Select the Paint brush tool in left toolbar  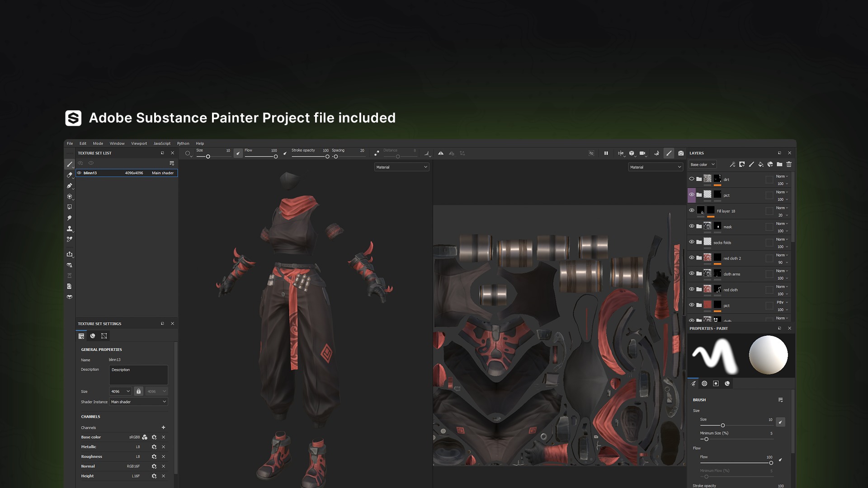point(70,164)
